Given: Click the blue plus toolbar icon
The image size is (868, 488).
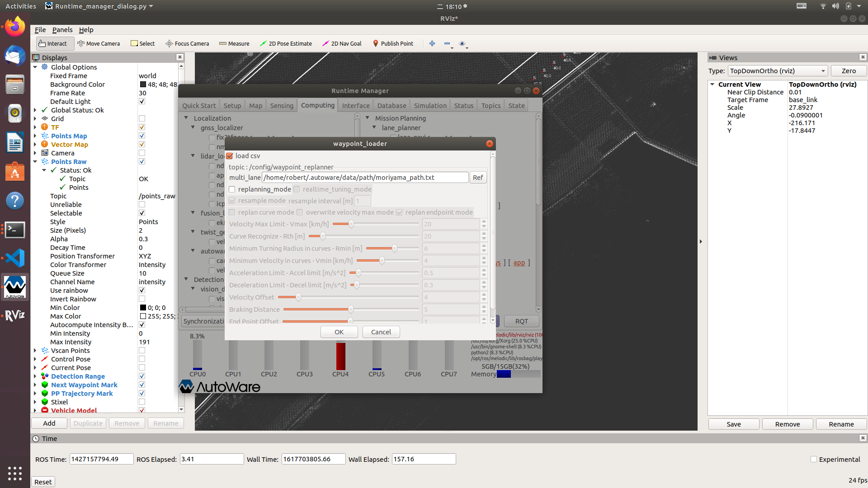Looking at the screenshot, I should point(432,43).
